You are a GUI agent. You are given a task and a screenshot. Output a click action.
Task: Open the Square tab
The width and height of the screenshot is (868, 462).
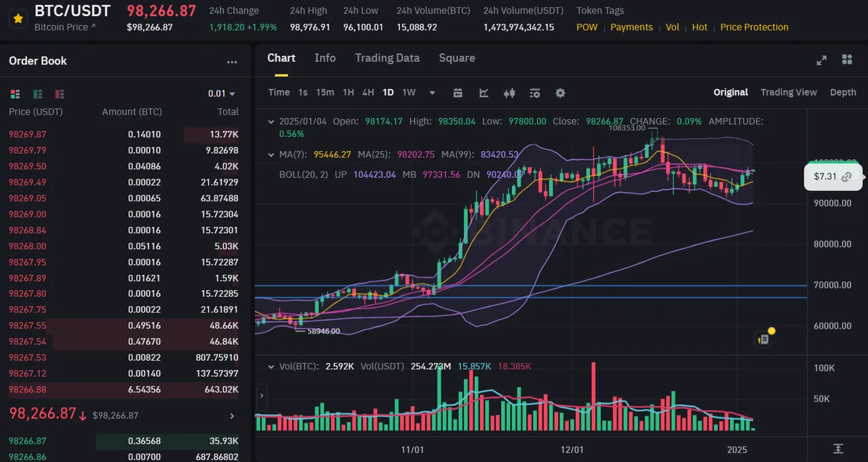457,58
